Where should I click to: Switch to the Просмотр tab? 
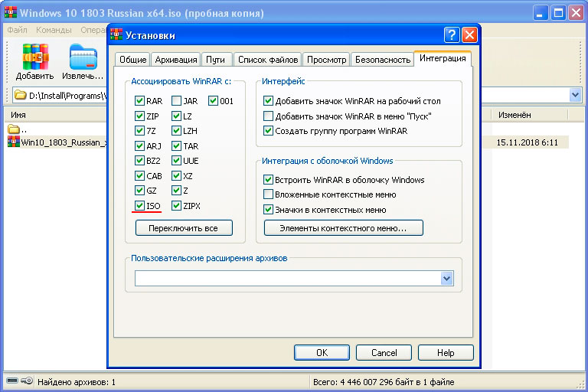pos(327,60)
